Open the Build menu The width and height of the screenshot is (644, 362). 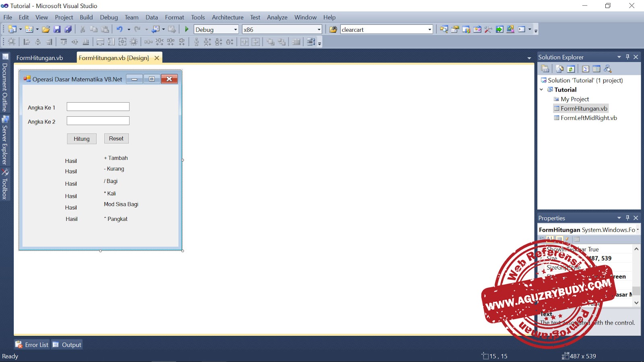pyautogui.click(x=86, y=17)
